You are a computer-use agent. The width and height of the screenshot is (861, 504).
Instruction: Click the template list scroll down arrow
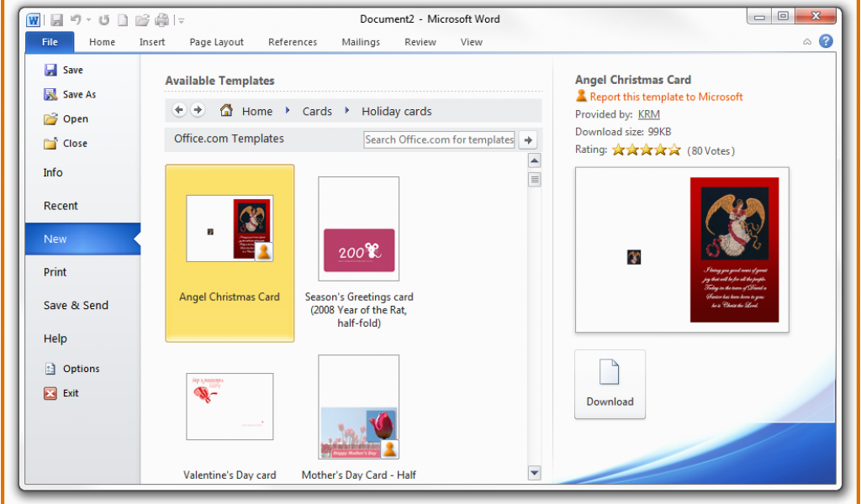[x=534, y=473]
